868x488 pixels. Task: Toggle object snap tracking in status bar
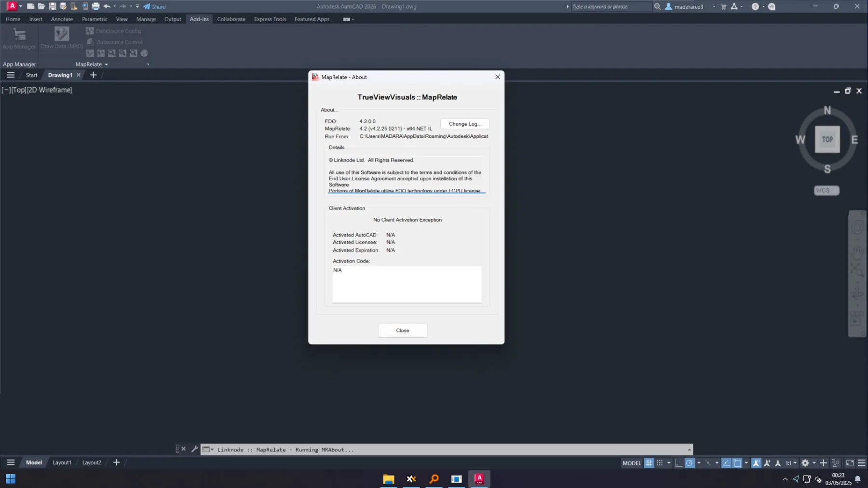(x=726, y=463)
